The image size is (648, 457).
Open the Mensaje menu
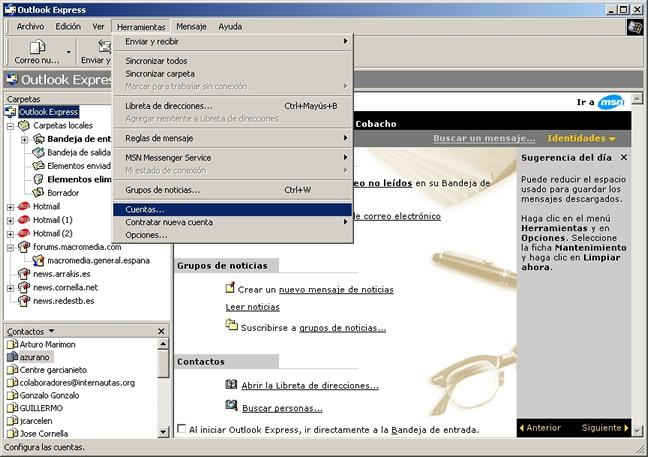[191, 26]
